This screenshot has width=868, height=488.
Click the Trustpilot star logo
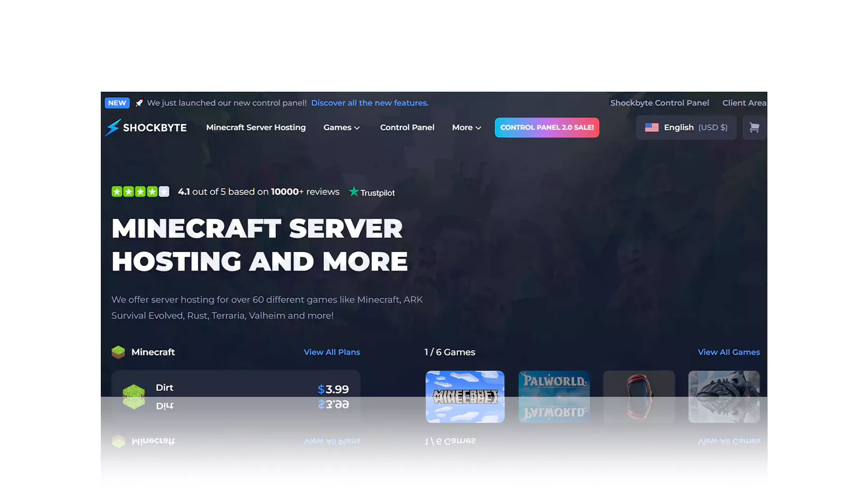point(354,192)
